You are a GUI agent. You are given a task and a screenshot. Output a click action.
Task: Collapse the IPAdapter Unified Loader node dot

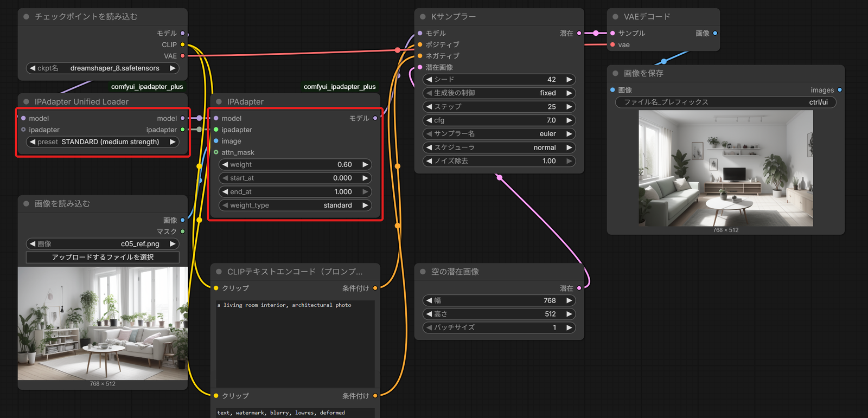tap(26, 101)
